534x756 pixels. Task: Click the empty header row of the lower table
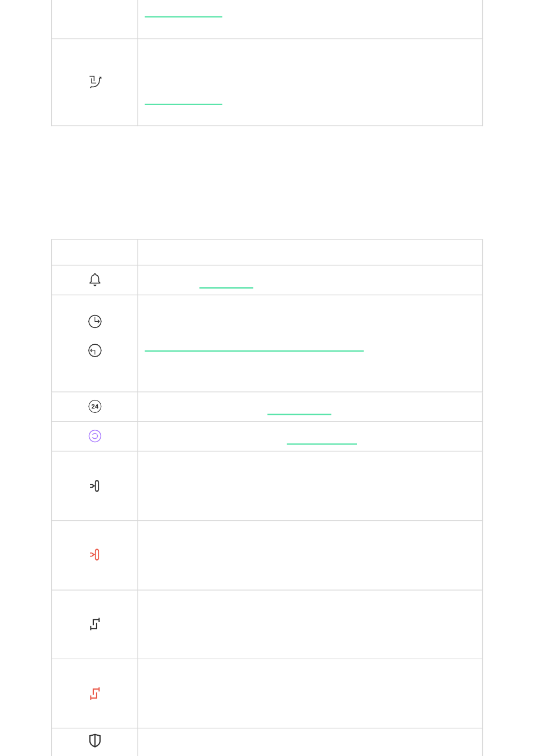tap(267, 253)
